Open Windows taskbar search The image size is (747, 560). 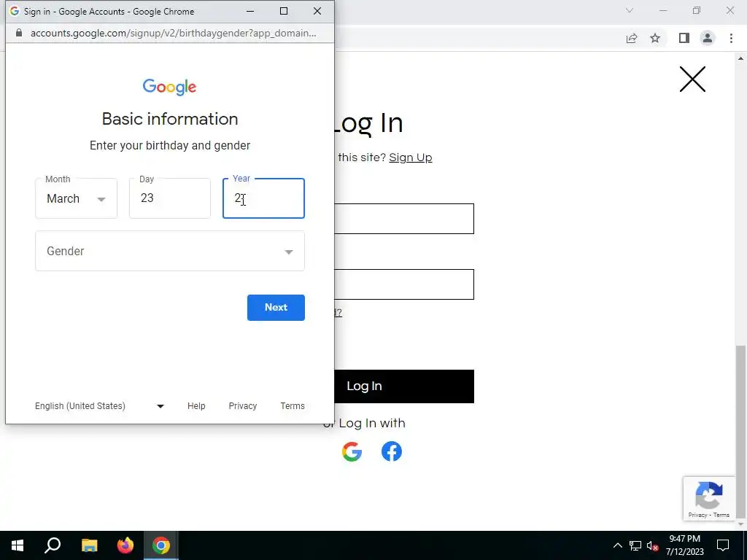point(53,545)
